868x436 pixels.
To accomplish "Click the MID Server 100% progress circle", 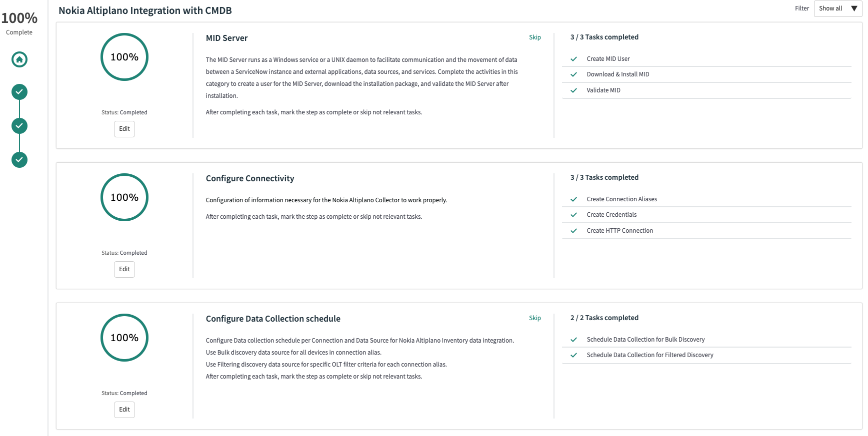I will (124, 57).
